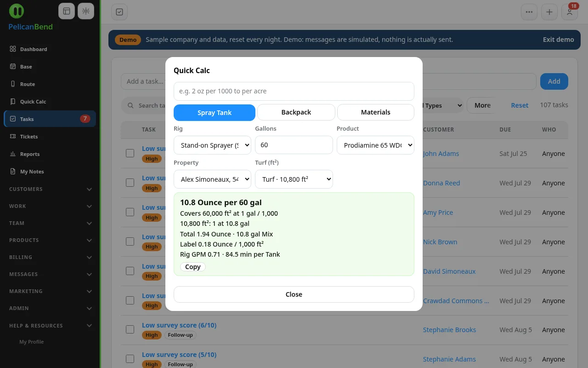588x368 pixels.
Task: Click Exit demo in the banner
Action: coord(558,40)
